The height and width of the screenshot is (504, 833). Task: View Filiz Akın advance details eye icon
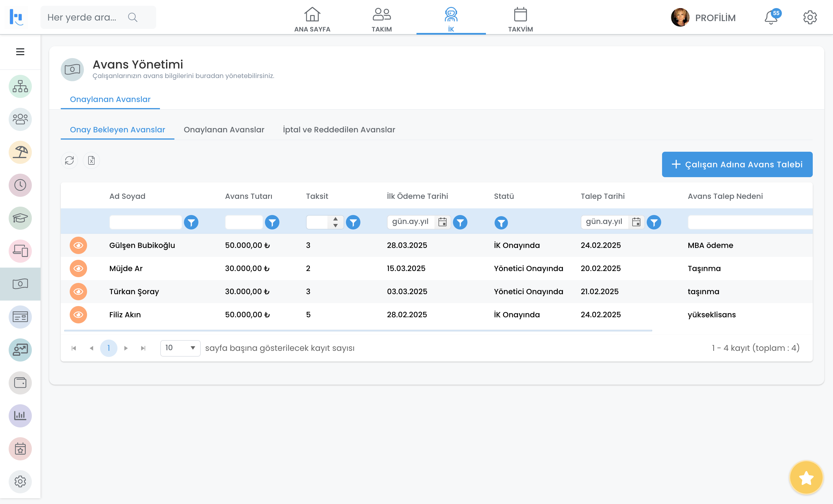78,314
